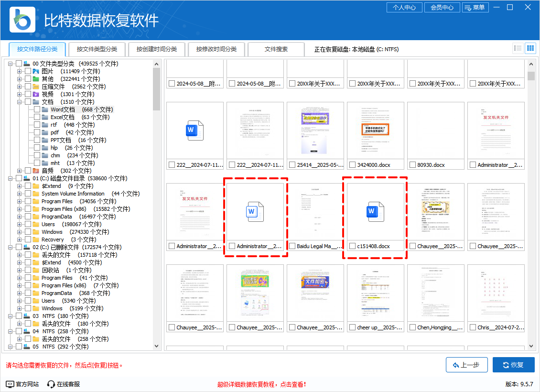Check the Word文档 tree checkbox
Image resolution: width=540 pixels, height=392 pixels.
37,109
